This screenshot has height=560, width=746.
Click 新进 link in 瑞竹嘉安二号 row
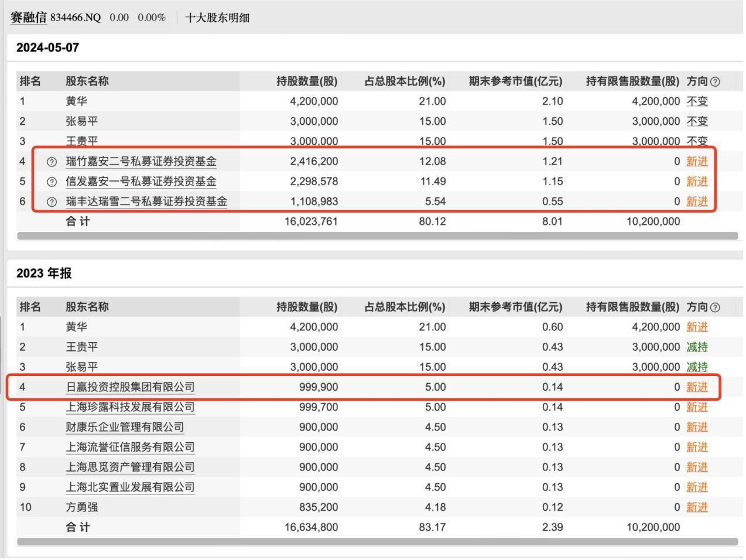click(697, 161)
